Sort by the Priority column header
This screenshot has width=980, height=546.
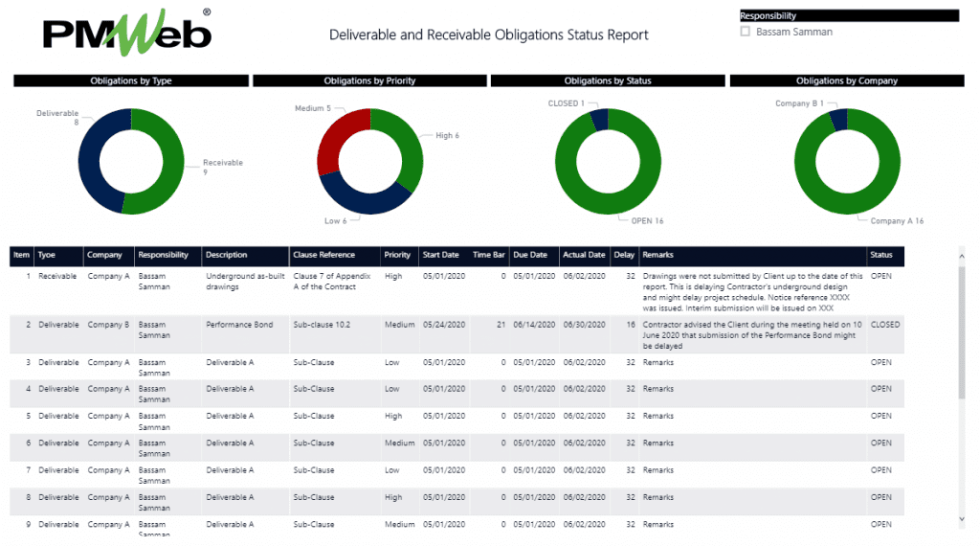(x=397, y=255)
